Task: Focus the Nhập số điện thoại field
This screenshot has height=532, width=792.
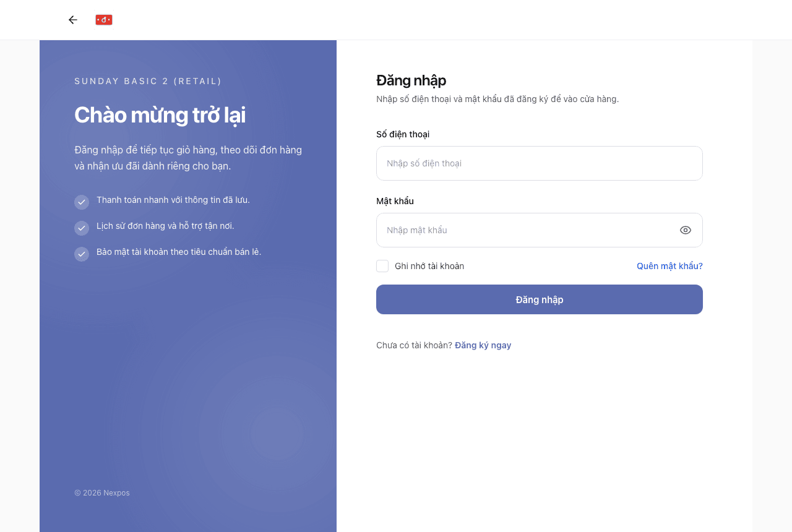Action: (x=540, y=163)
